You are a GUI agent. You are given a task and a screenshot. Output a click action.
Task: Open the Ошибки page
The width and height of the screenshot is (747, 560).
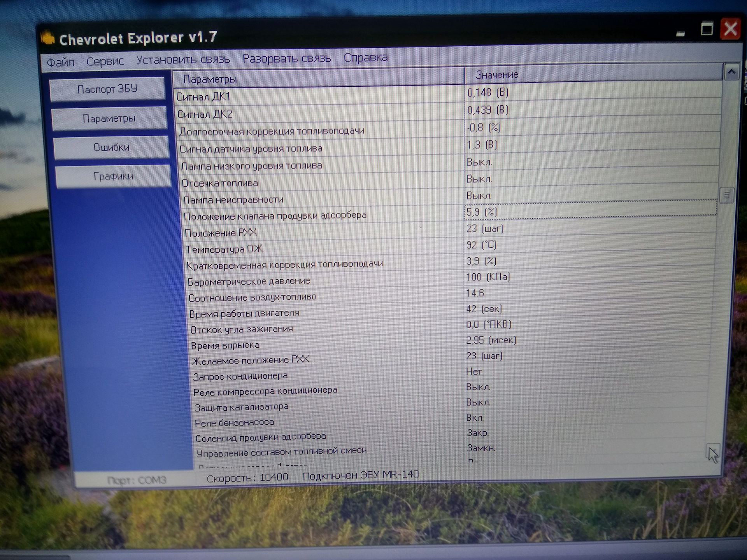click(x=111, y=147)
